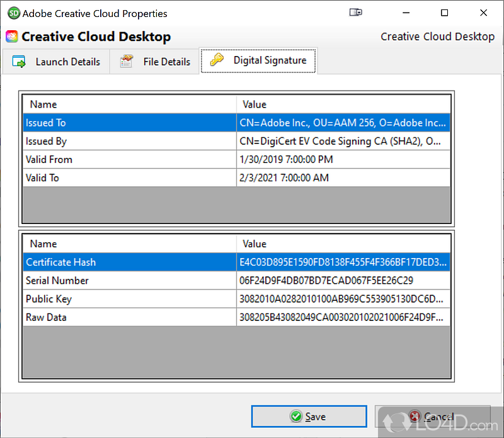Minimize the Adobe Creative Cloud Properties window
Screen dimensions: 504x438
(x=406, y=13)
